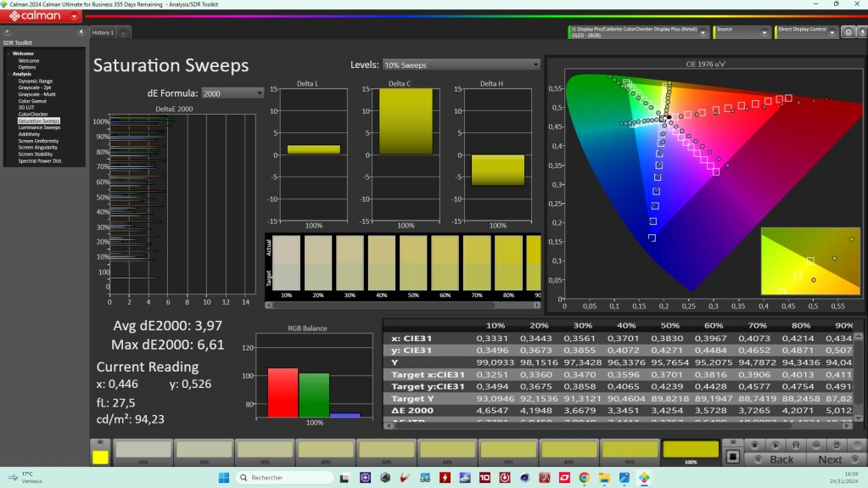
Task: Click the large black square pattern button
Action: pyautogui.click(x=732, y=457)
